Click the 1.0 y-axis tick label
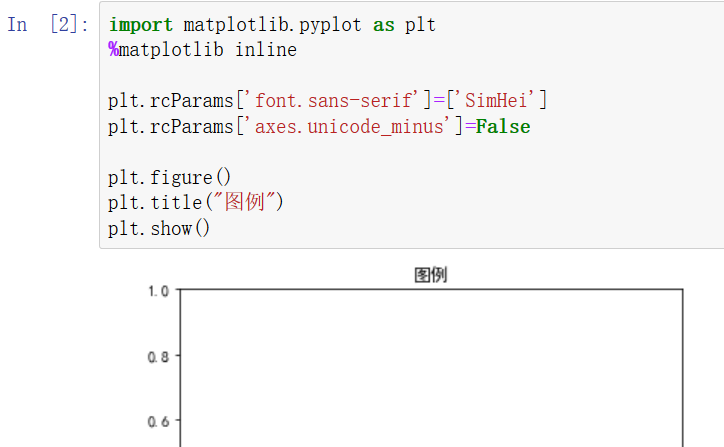The image size is (724, 447). (158, 291)
